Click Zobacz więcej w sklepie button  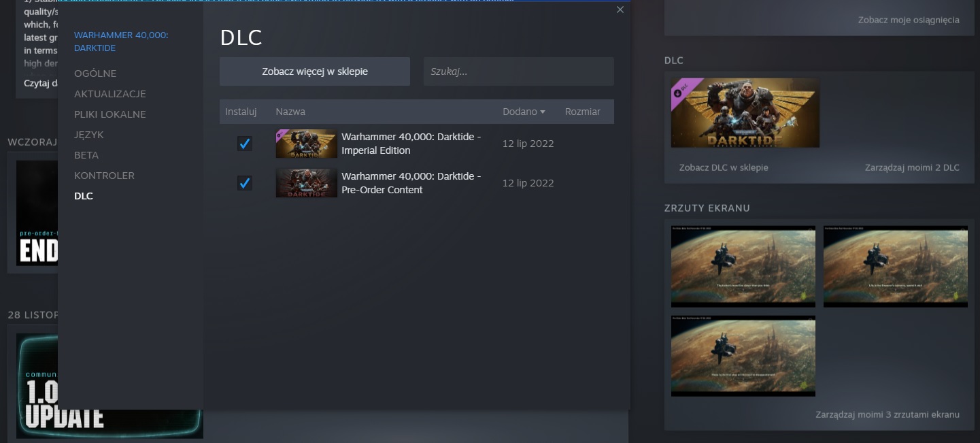point(315,71)
